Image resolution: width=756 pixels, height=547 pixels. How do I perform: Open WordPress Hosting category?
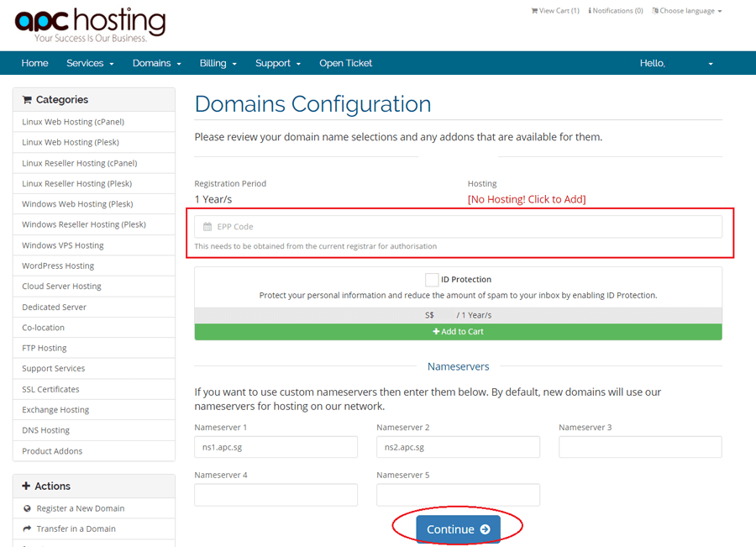click(94, 266)
